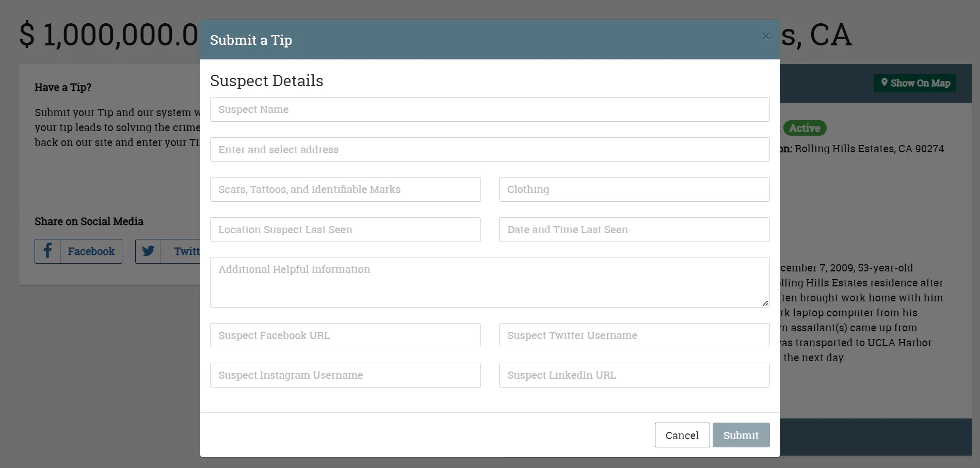This screenshot has height=468, width=980.
Task: Click into the Clothing field
Action: click(634, 189)
